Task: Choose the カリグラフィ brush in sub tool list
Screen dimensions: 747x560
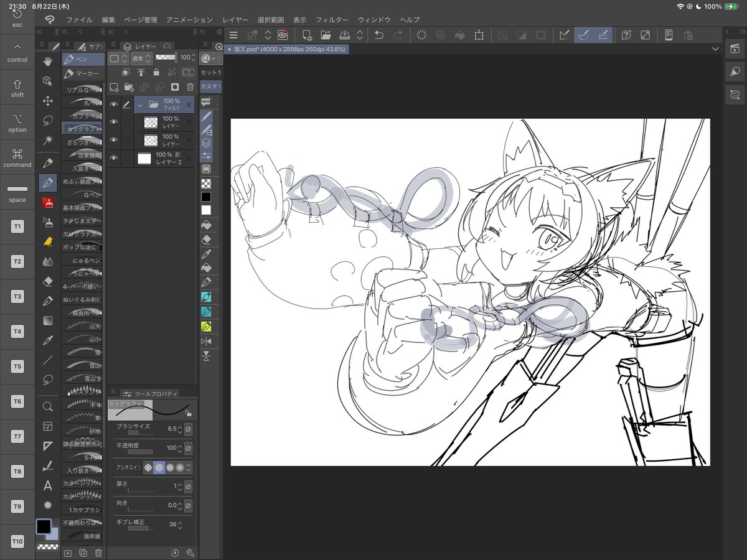Action: click(x=83, y=128)
